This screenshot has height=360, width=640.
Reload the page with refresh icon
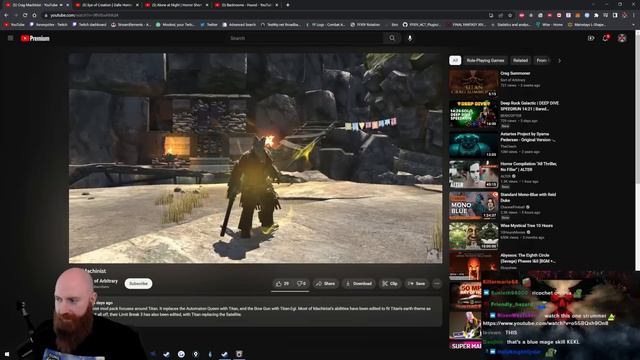(25, 15)
